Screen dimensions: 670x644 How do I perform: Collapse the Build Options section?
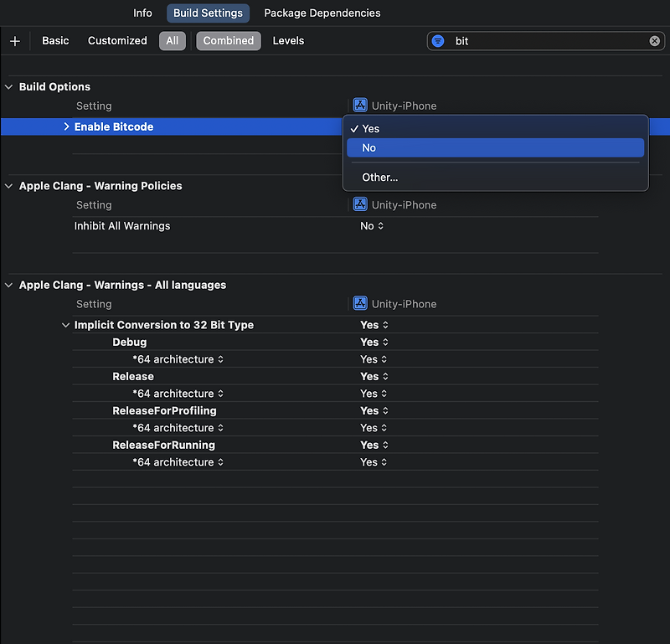[9, 86]
